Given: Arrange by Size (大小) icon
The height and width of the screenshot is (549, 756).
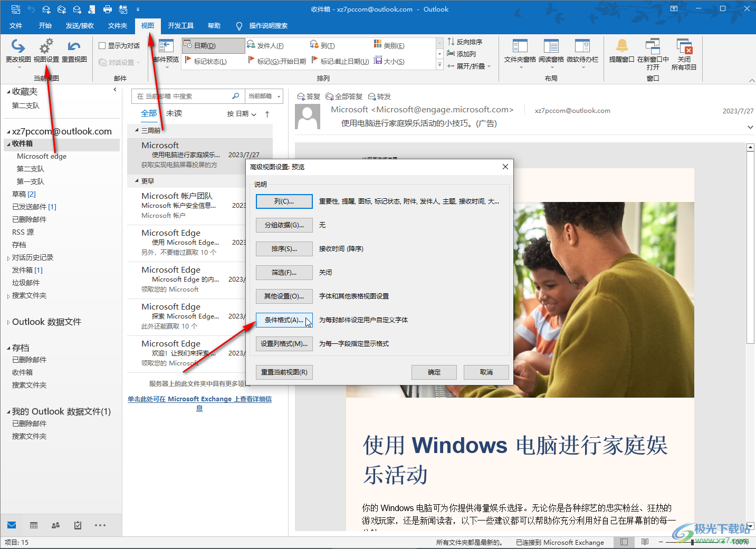Looking at the screenshot, I should point(378,61).
